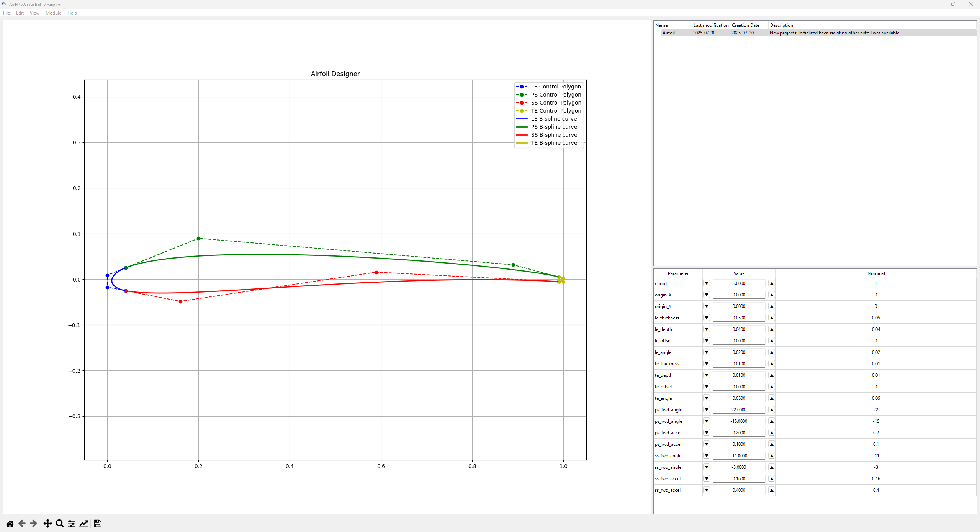Viewport: 980px width, 532px height.
Task: Toggle PS B-spline curve legend entry
Action: pyautogui.click(x=553, y=127)
